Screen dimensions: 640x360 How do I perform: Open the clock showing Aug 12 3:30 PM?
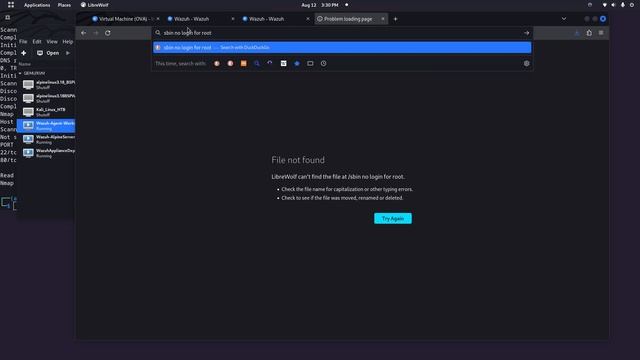point(320,5)
